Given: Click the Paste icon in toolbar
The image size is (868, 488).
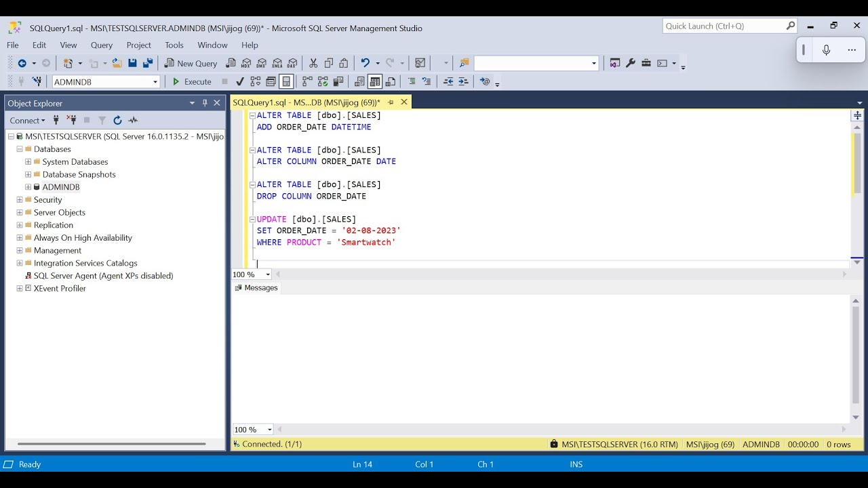Looking at the screenshot, I should (x=344, y=63).
